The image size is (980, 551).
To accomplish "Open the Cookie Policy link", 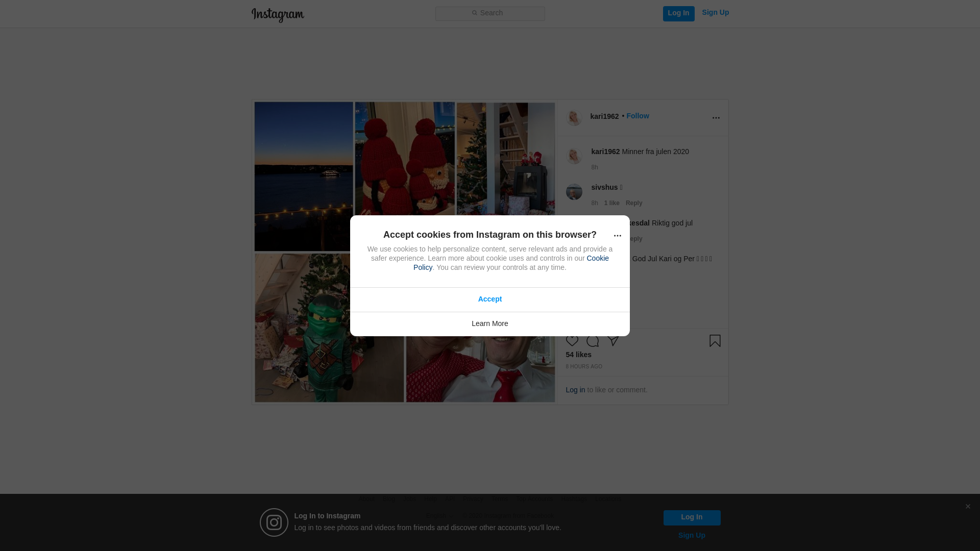I will click(x=511, y=263).
